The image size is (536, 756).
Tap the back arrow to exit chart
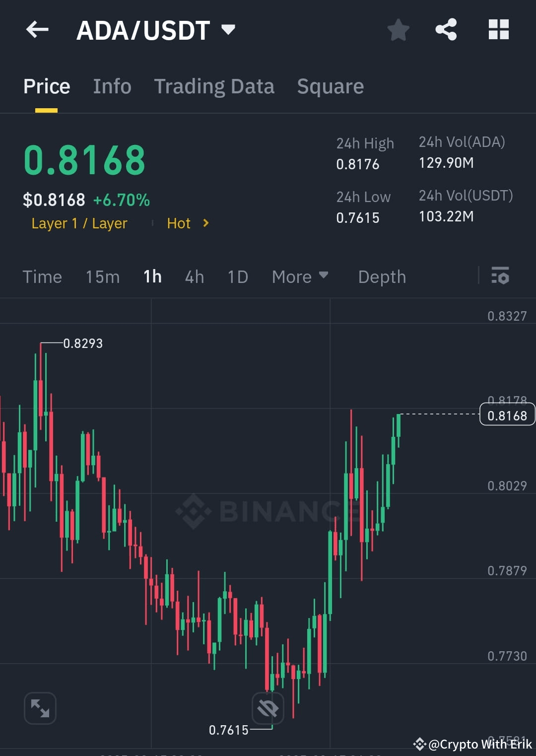[37, 30]
